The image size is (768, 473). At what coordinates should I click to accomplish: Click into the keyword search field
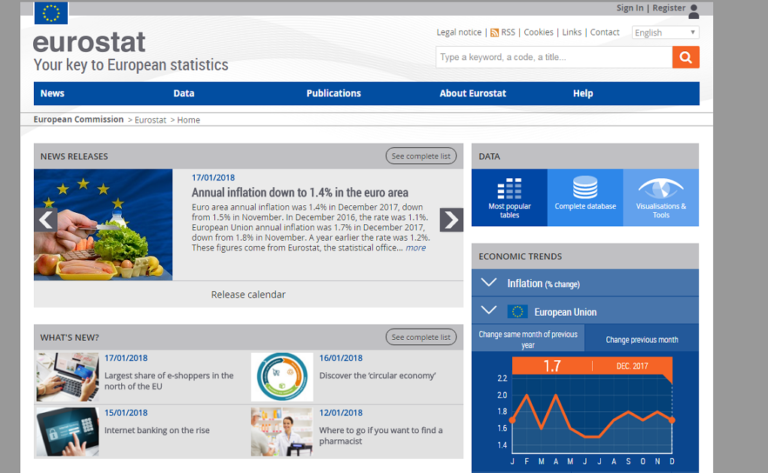pyautogui.click(x=554, y=57)
